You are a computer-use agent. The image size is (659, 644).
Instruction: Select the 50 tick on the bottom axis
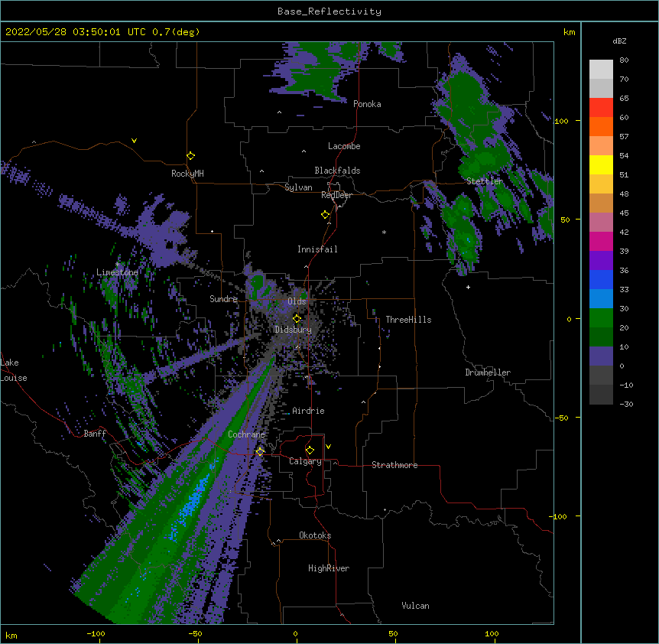(393, 633)
